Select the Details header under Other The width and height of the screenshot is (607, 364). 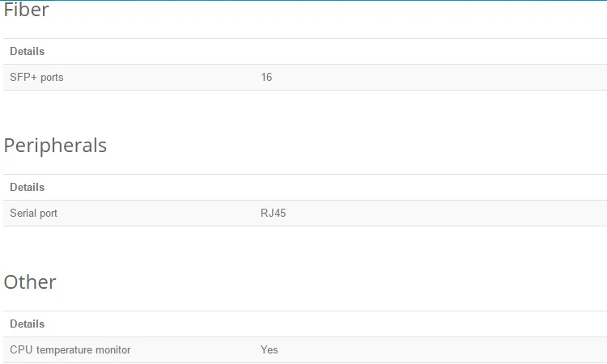click(x=27, y=324)
